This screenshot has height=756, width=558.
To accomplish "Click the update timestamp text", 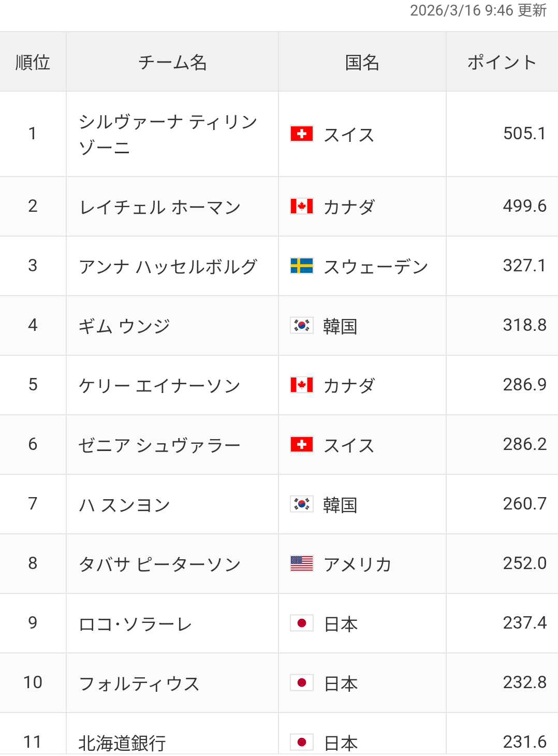I will pos(478,10).
